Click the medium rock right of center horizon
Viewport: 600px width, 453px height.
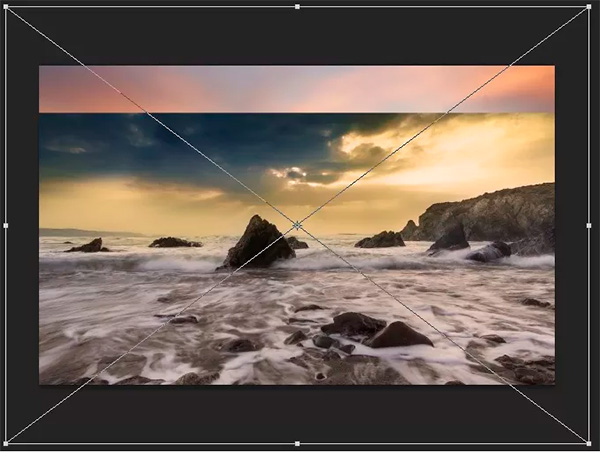pos(381,240)
